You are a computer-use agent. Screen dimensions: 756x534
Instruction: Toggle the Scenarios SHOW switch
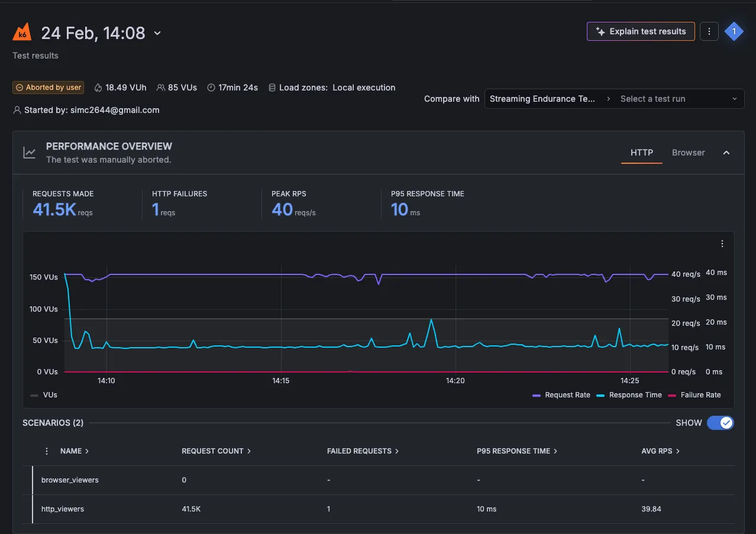720,423
